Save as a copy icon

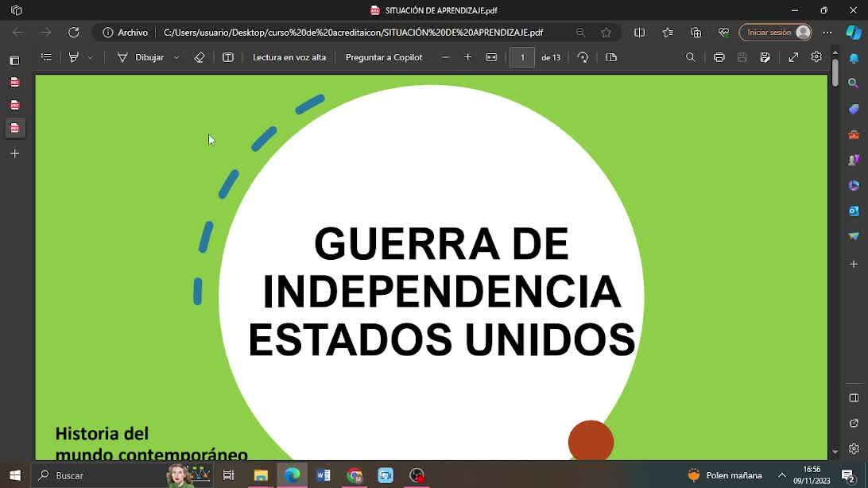(765, 57)
